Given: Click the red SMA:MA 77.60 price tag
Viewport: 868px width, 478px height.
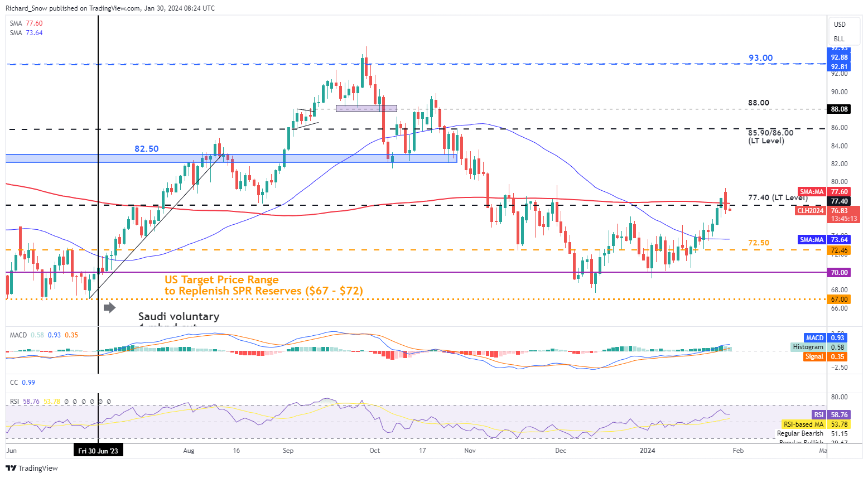Looking at the screenshot, I should (x=824, y=192).
